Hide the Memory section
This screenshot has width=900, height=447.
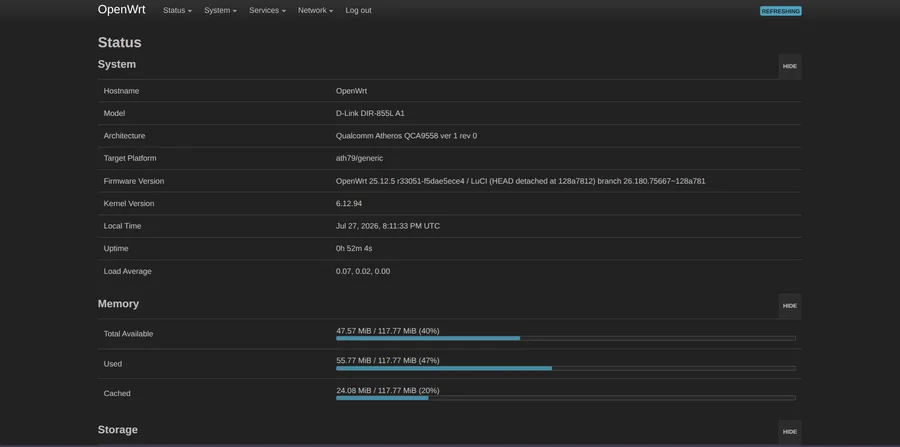[x=790, y=306]
